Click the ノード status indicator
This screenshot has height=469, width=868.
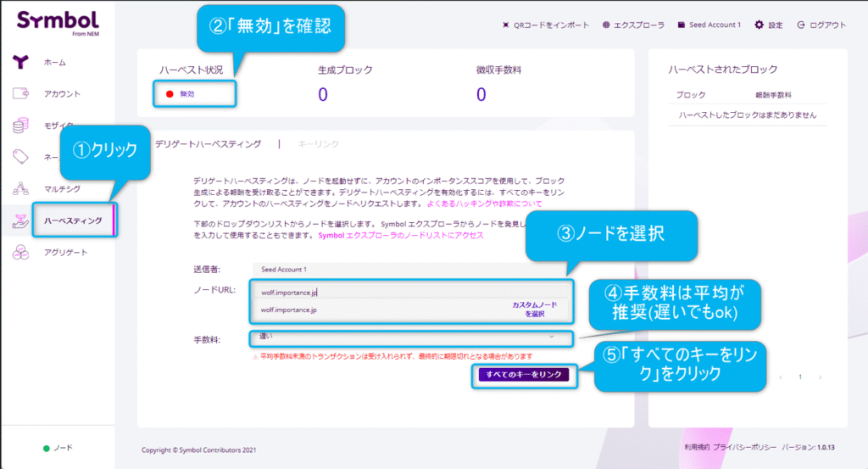tap(58, 448)
